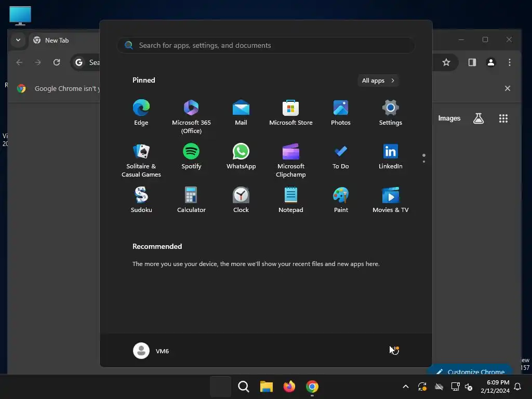Launch Microsoft 365 (Office)
This screenshot has height=399, width=532.
click(191, 116)
